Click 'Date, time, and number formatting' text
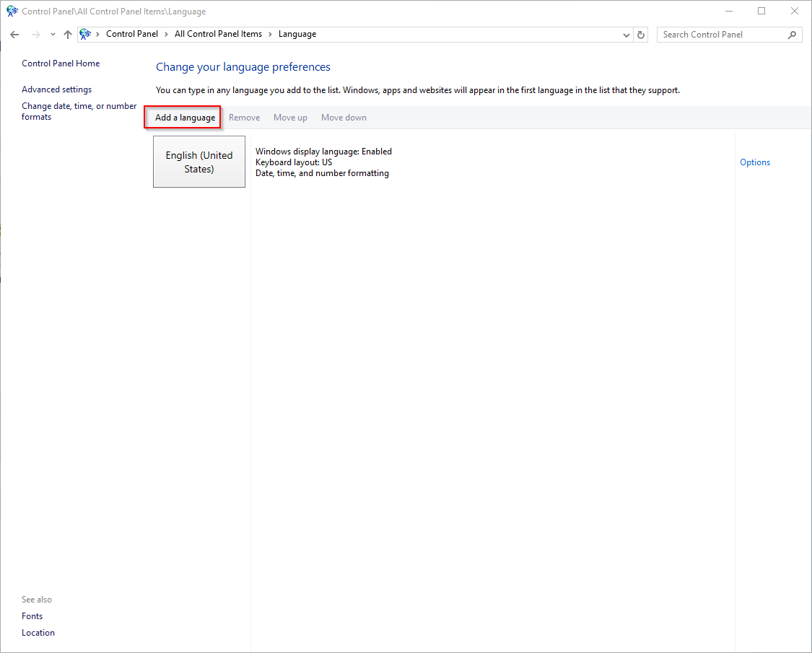 [322, 173]
